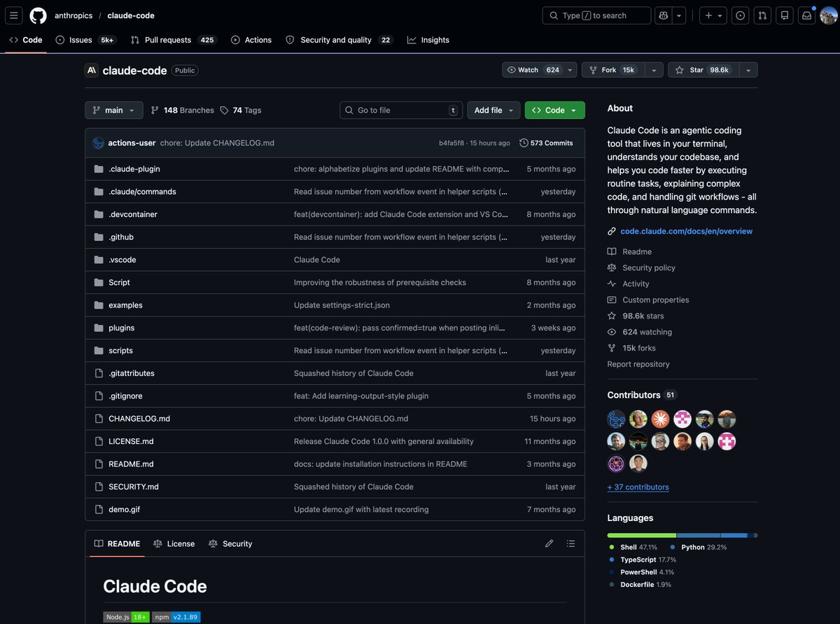Select the README tab in file viewer

[117, 543]
